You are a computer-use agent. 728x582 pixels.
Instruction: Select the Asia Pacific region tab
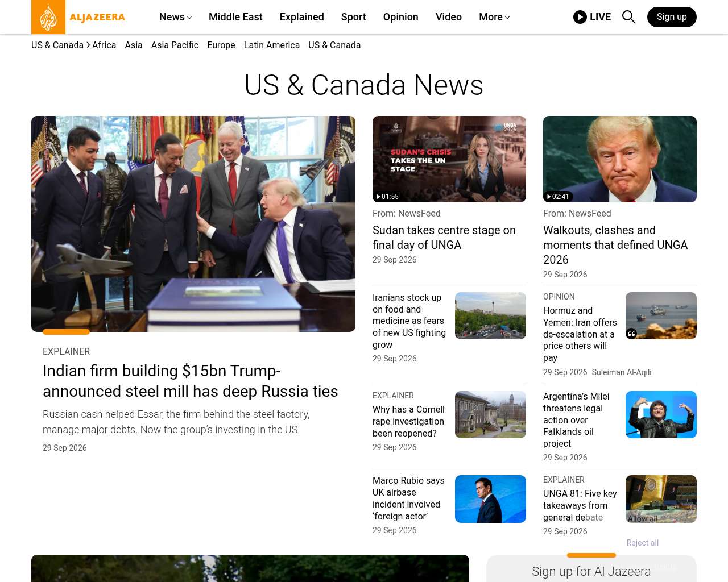click(175, 45)
